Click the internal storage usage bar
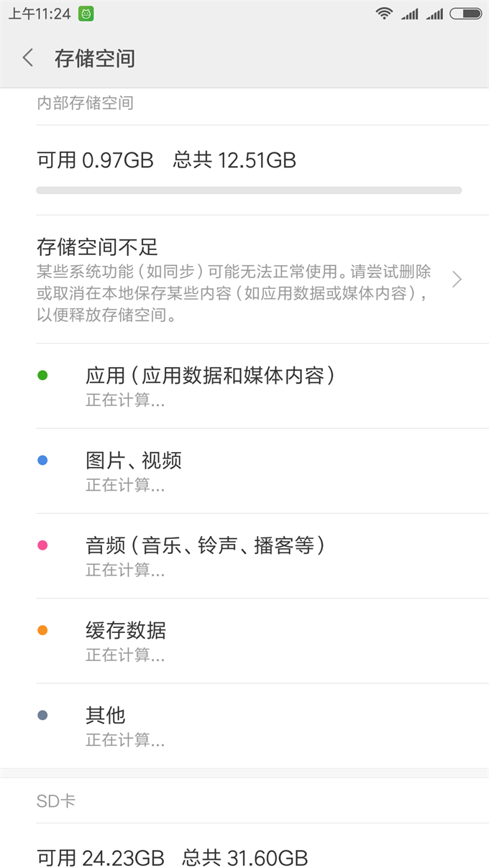This screenshot has height=868, width=489. coord(249,190)
